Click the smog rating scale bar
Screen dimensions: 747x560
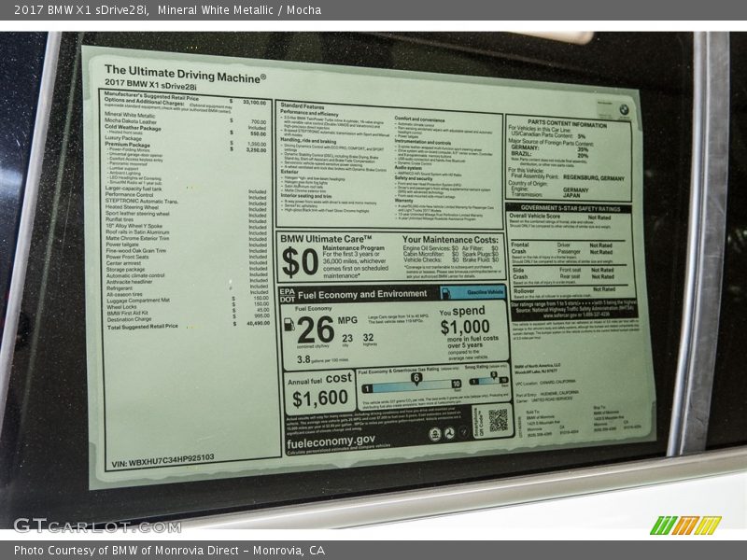[x=488, y=381]
